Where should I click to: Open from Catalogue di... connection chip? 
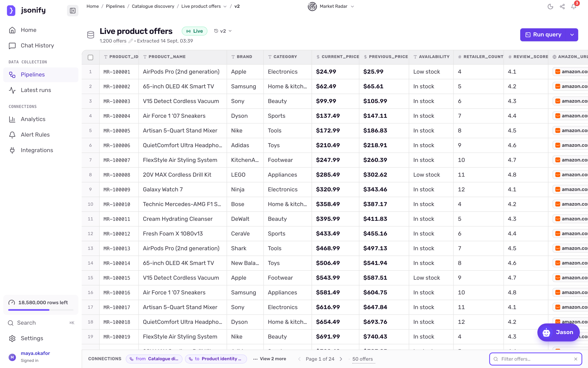pyautogui.click(x=154, y=359)
